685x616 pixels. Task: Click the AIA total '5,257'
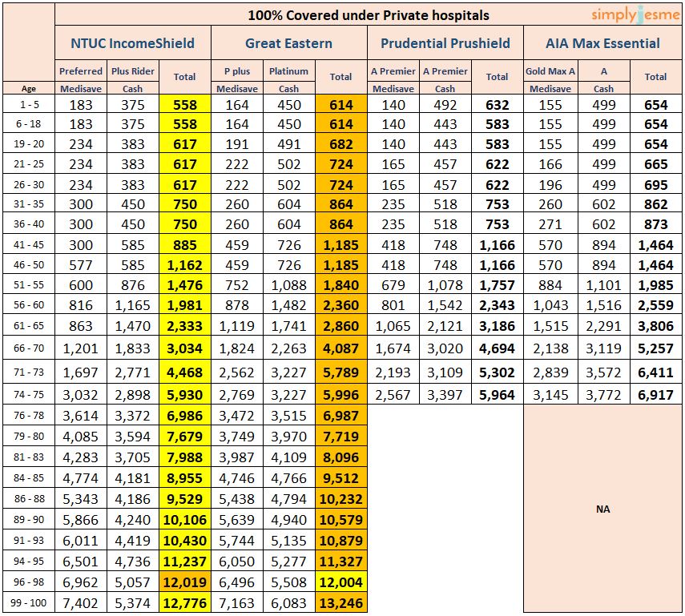[655, 348]
